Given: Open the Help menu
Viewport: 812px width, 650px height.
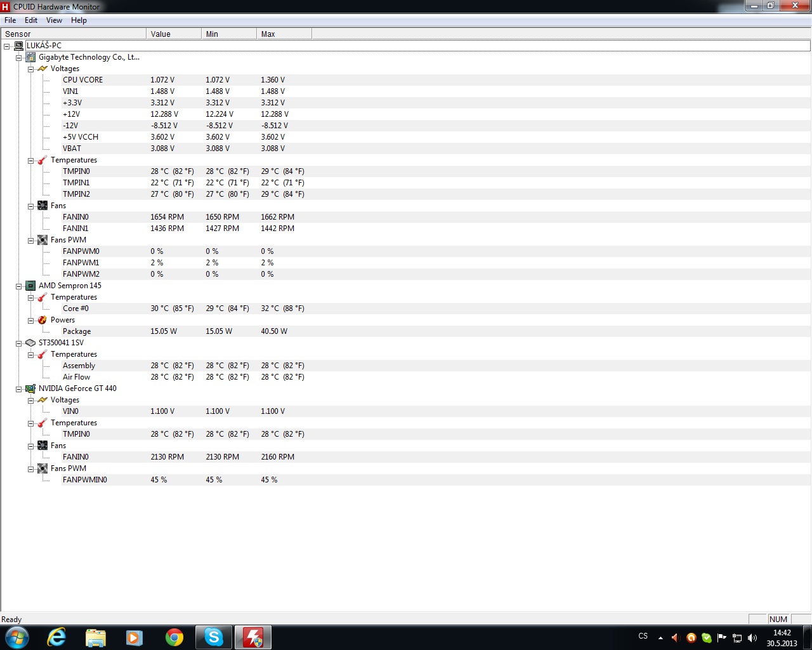Looking at the screenshot, I should click(x=79, y=20).
